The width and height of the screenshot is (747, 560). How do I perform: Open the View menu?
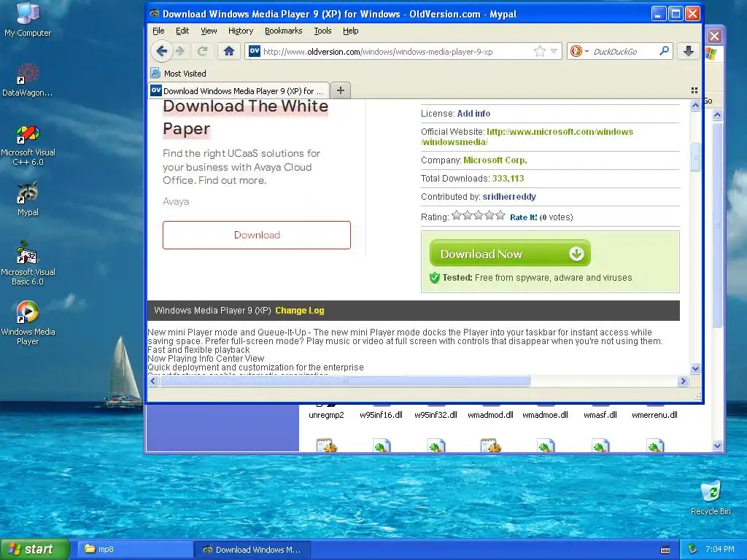click(209, 31)
